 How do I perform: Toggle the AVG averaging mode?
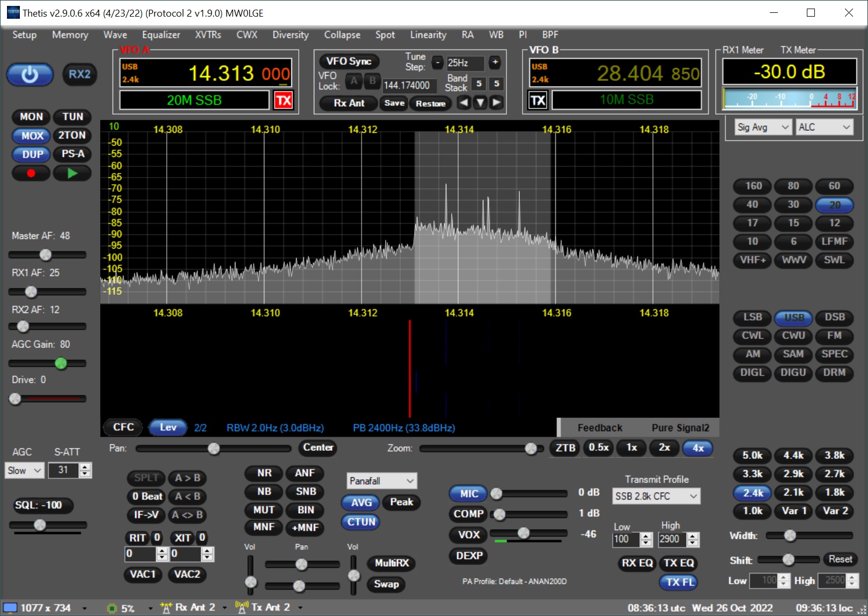[361, 502]
